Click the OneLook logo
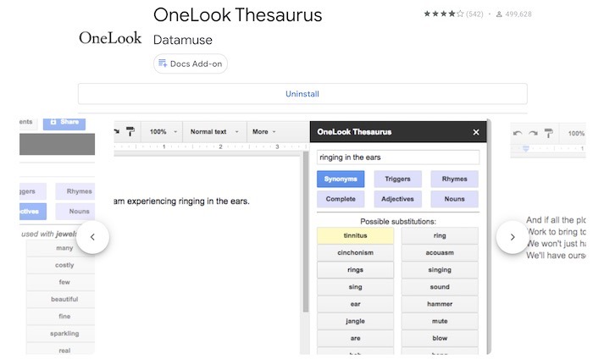This screenshot has height=364, width=593. point(110,38)
